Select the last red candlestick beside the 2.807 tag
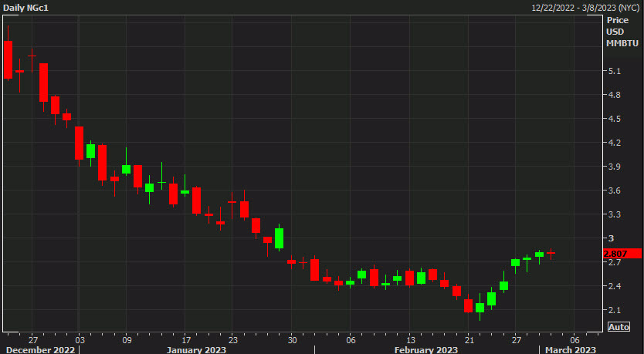Screen dimensions: 644x354 (551, 253)
